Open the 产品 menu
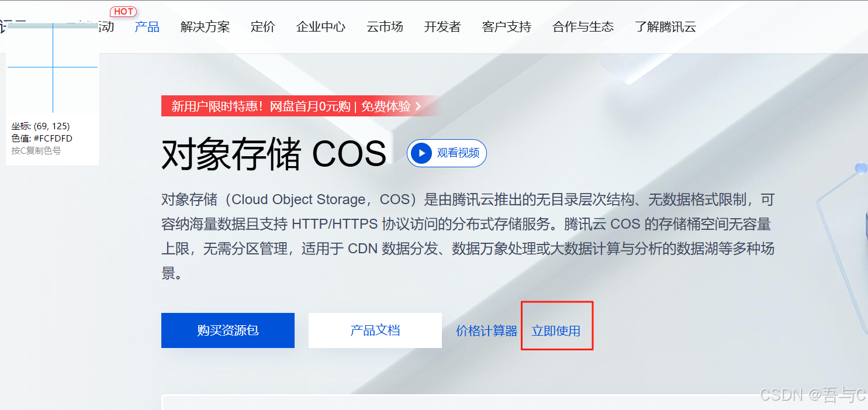868x410 pixels. click(x=147, y=27)
